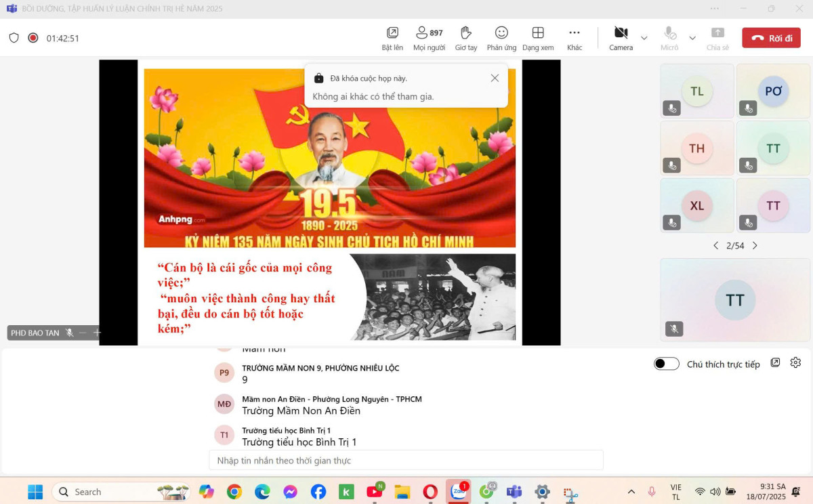Turn on the Camera
Viewport: 813px width, 504px height.
(x=621, y=33)
